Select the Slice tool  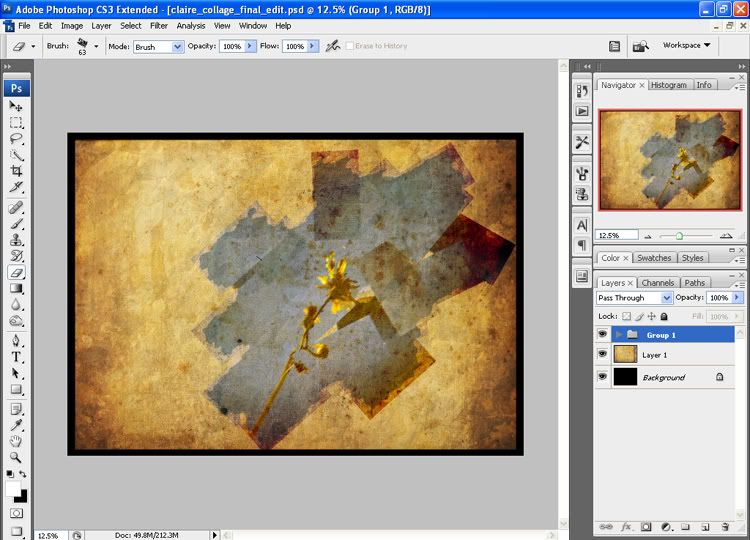(16, 187)
